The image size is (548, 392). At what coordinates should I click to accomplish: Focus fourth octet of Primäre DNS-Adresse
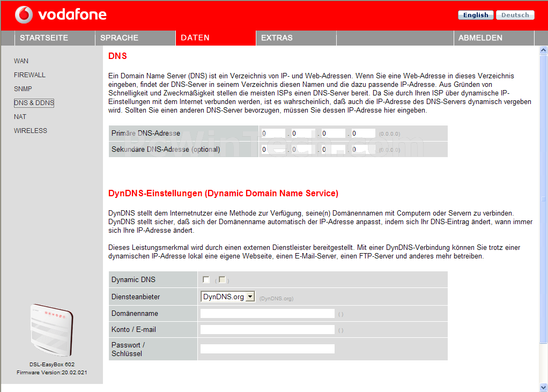click(364, 134)
